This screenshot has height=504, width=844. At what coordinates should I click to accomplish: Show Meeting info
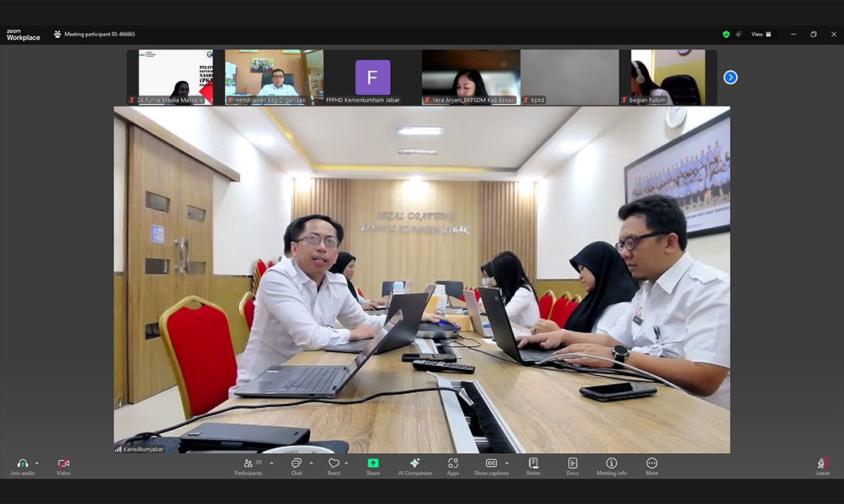tap(611, 464)
